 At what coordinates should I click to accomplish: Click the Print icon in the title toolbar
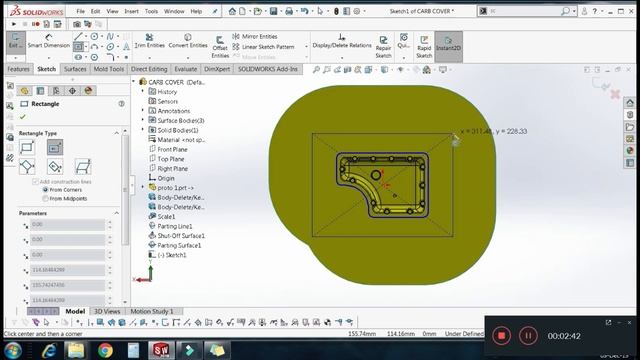[289, 11]
